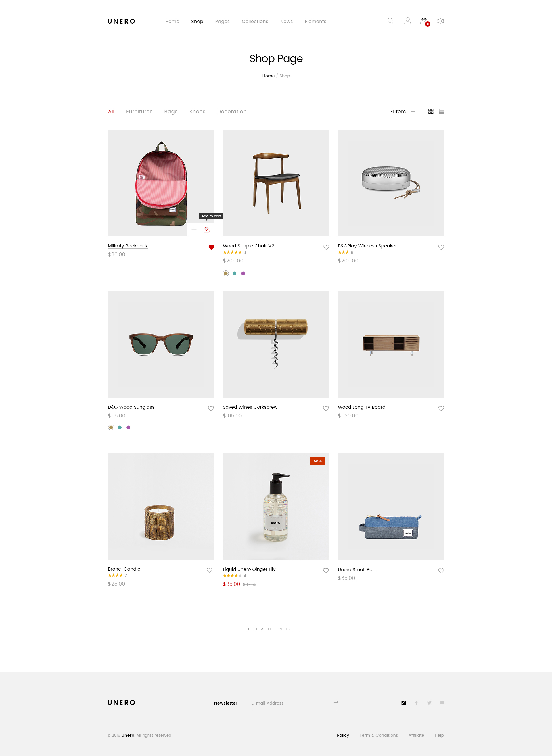This screenshot has height=756, width=552.
Task: Open the settings gear icon
Action: point(440,21)
